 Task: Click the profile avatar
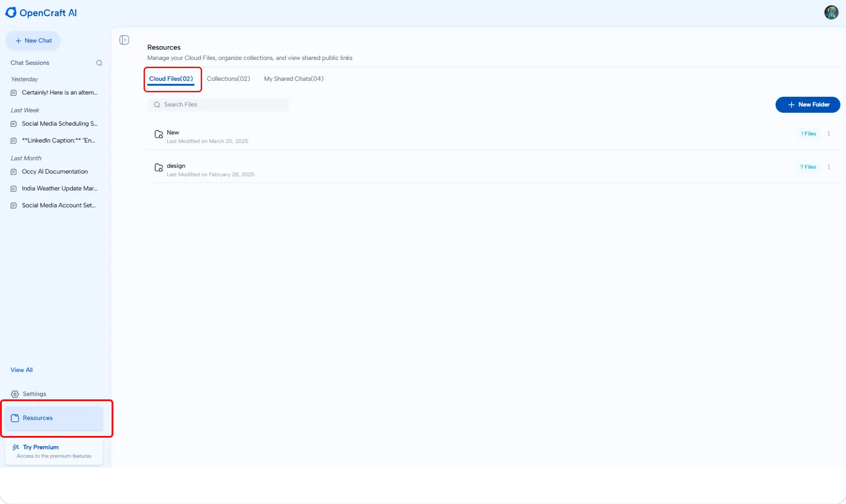832,12
